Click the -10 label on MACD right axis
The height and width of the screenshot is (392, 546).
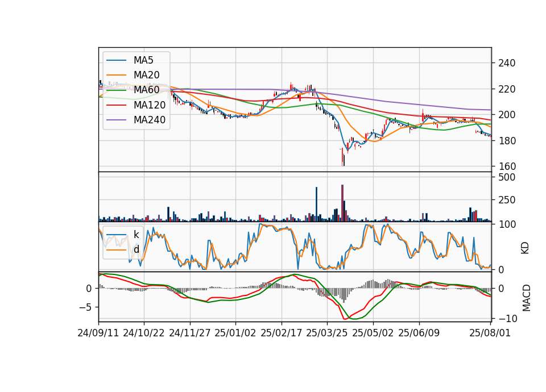[x=508, y=319]
